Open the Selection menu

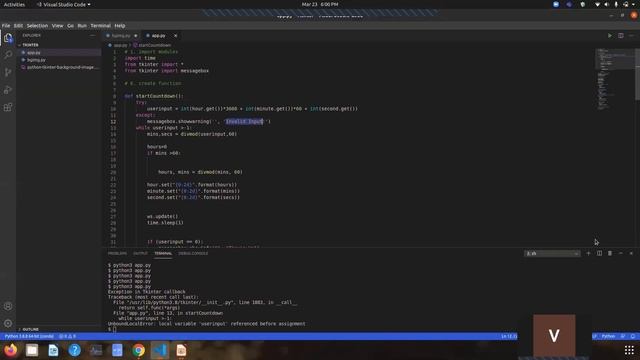click(x=37, y=25)
